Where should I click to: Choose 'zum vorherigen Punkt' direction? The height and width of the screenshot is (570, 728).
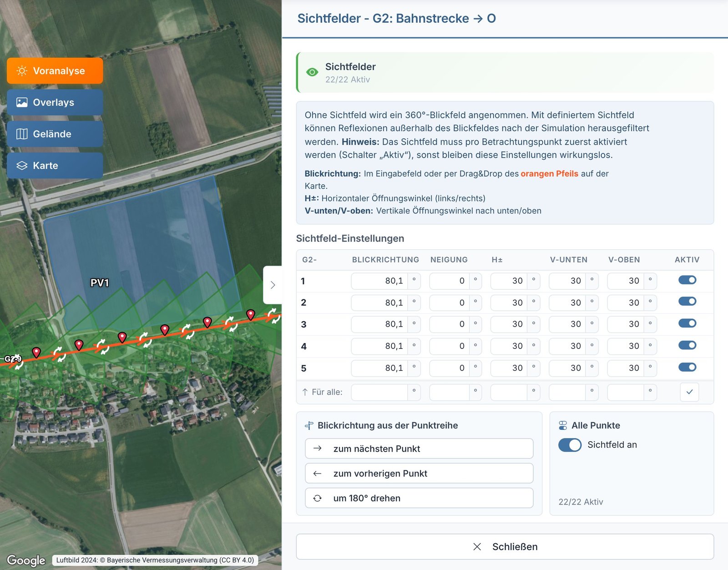[419, 474]
